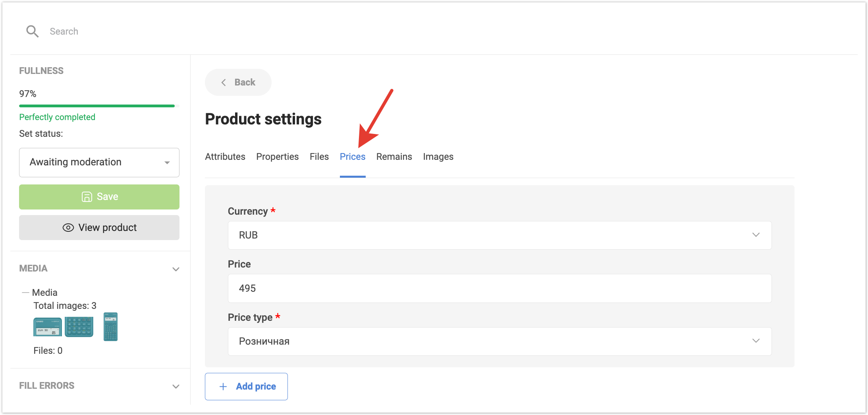Click the Price input field showing 495

pyautogui.click(x=499, y=289)
